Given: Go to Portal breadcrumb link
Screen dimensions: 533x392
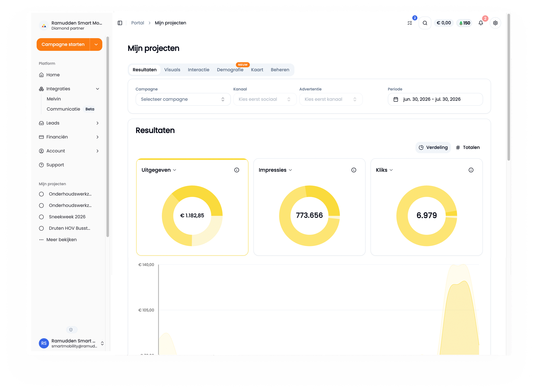Looking at the screenshot, I should click(x=138, y=23).
